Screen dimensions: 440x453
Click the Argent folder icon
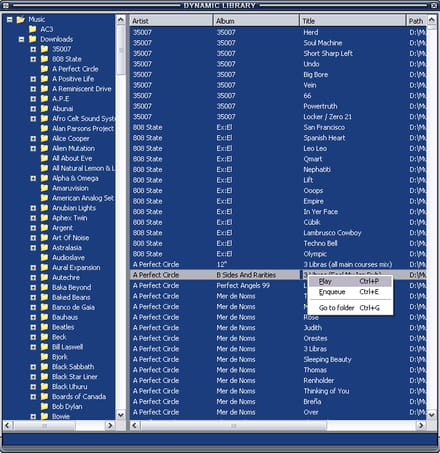point(44,228)
